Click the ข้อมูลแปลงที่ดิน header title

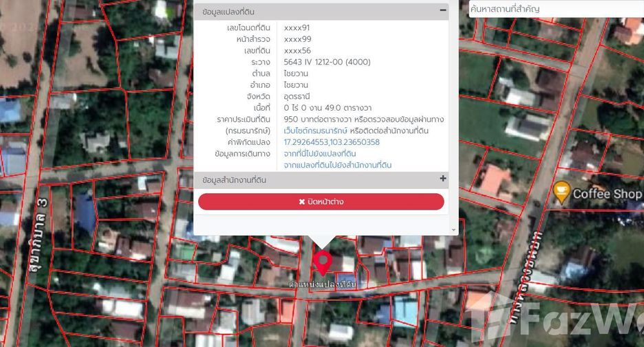point(228,12)
